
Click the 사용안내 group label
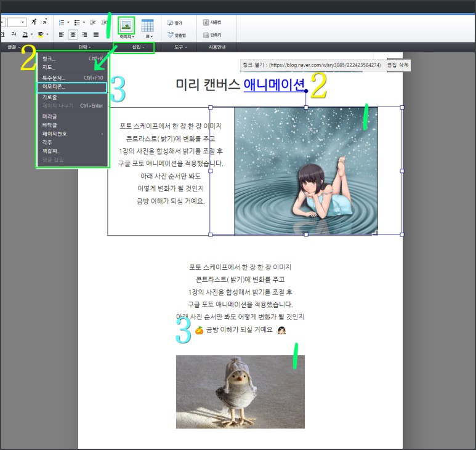217,47
